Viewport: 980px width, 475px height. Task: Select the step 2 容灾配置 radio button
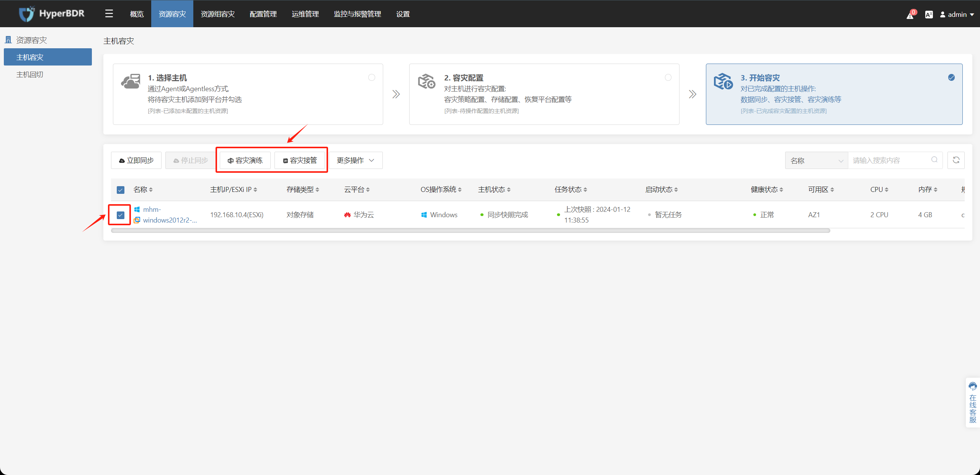click(668, 77)
